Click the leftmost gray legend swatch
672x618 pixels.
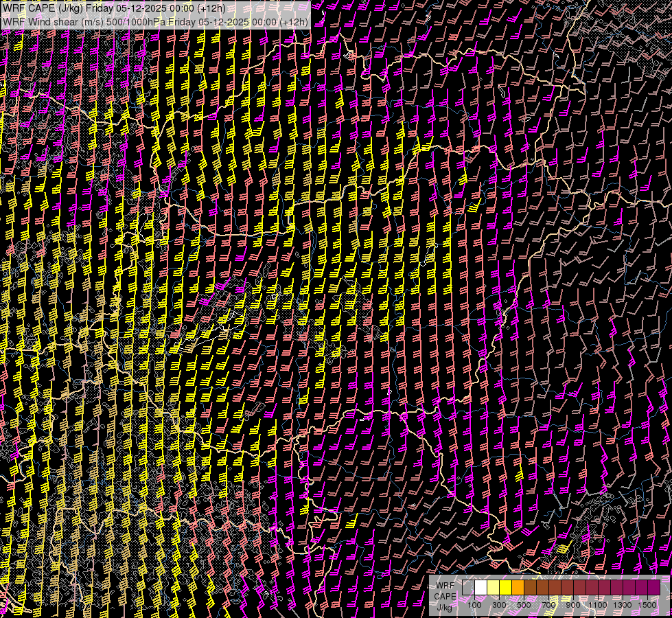468,588
